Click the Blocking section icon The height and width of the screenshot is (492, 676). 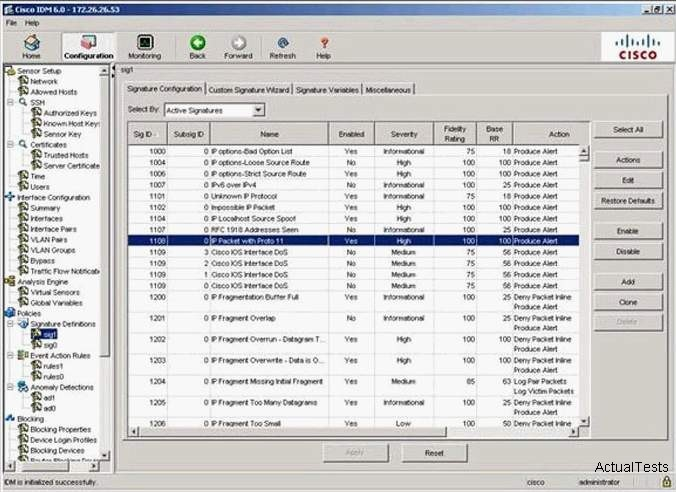pyautogui.click(x=10, y=418)
